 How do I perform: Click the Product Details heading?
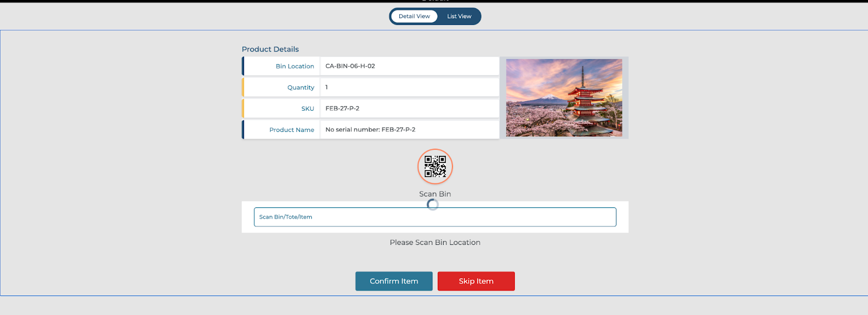pos(270,49)
